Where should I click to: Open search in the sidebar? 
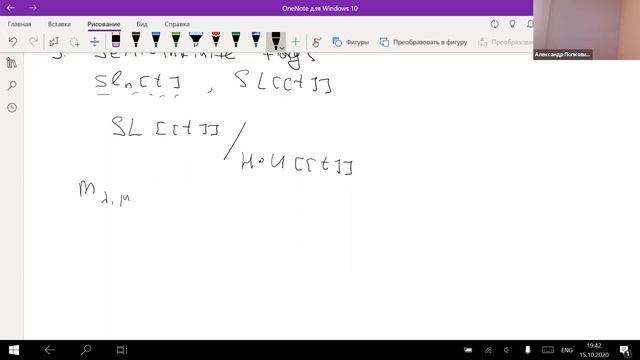(x=12, y=85)
